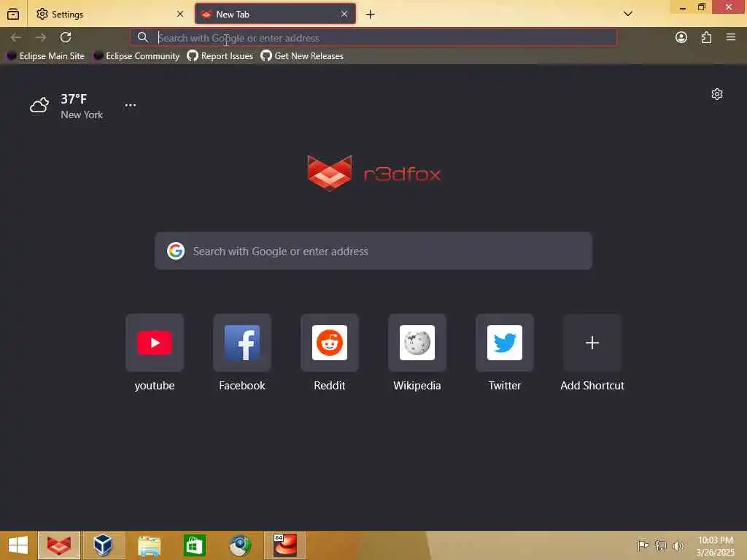Click the address bar magnifier icon
The width and height of the screenshot is (747, 560).
(x=142, y=37)
